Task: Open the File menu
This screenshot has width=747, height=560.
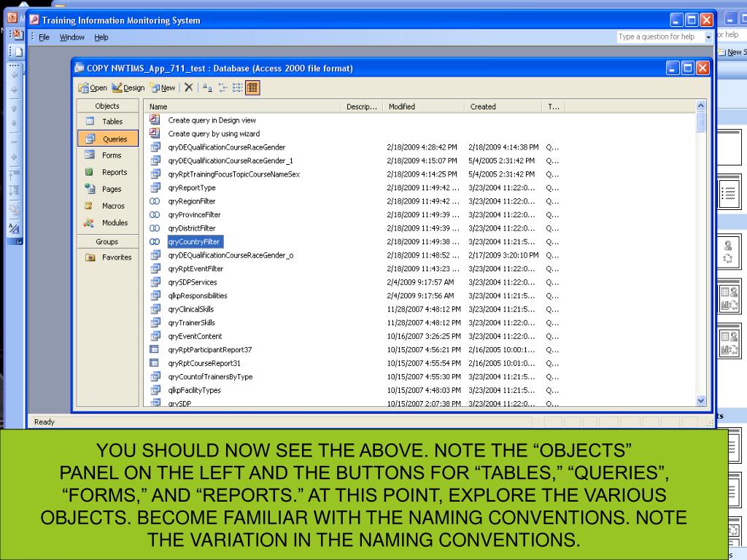Action: point(44,37)
